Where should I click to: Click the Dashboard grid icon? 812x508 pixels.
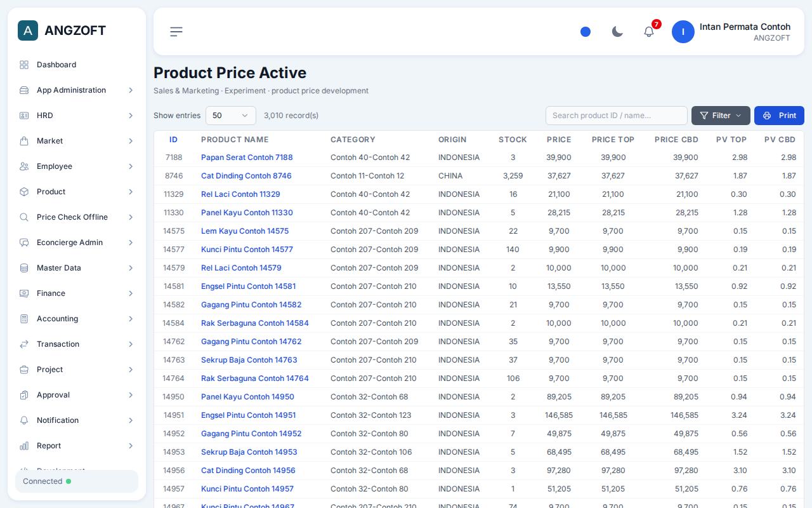pyautogui.click(x=24, y=65)
